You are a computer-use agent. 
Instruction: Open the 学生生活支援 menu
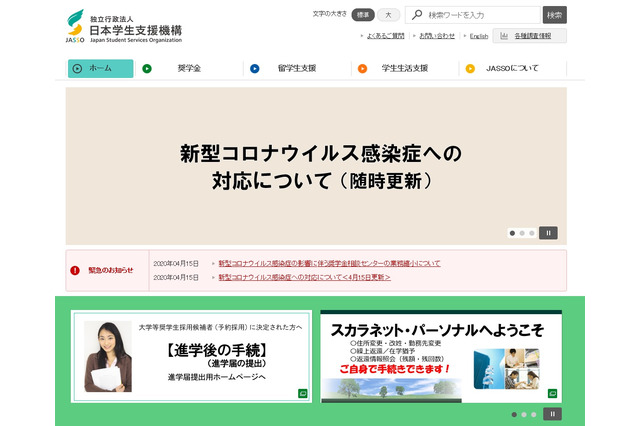[x=404, y=69]
